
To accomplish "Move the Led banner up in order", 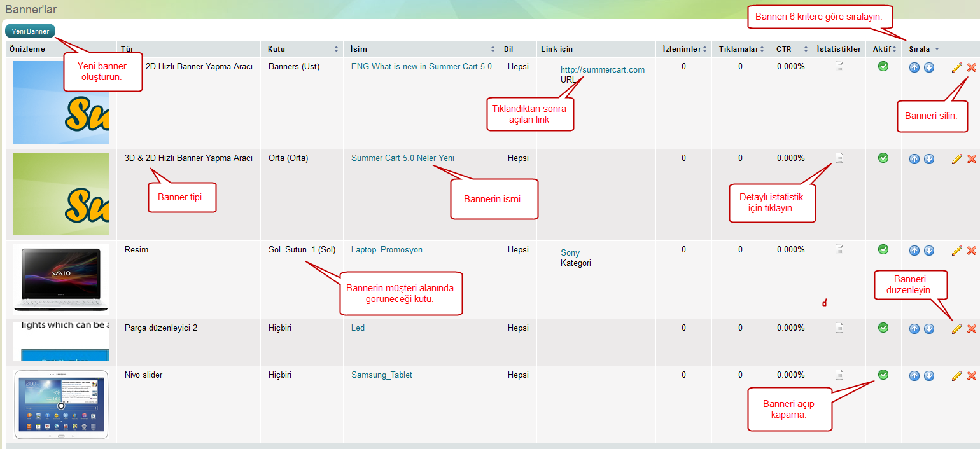I will (x=914, y=329).
